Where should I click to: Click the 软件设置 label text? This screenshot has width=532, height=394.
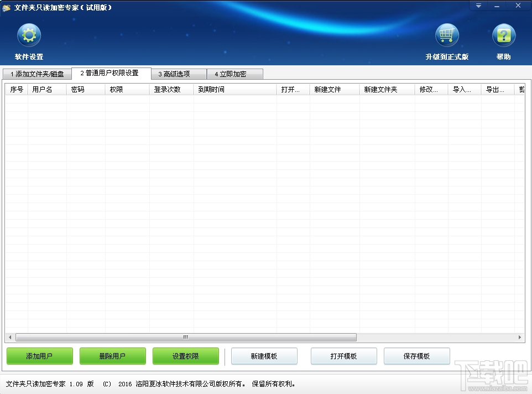tap(29, 56)
